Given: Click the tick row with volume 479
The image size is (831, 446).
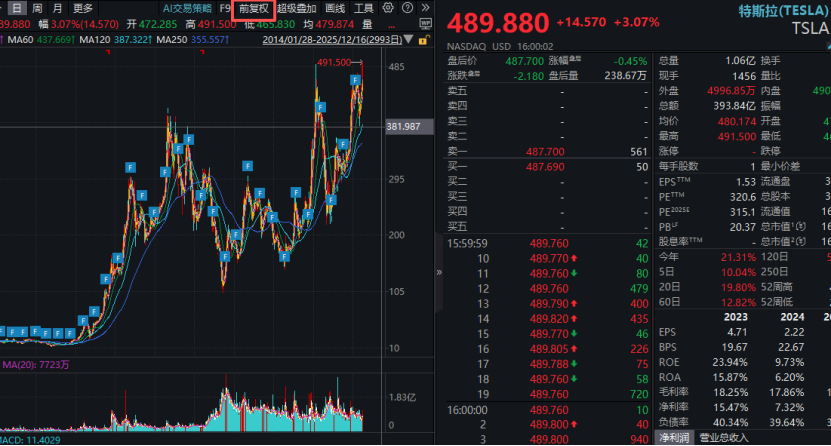Looking at the screenshot, I should [x=547, y=289].
